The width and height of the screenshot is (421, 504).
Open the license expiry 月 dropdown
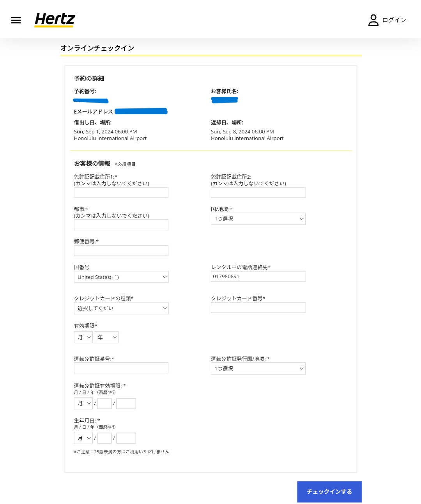[83, 403]
